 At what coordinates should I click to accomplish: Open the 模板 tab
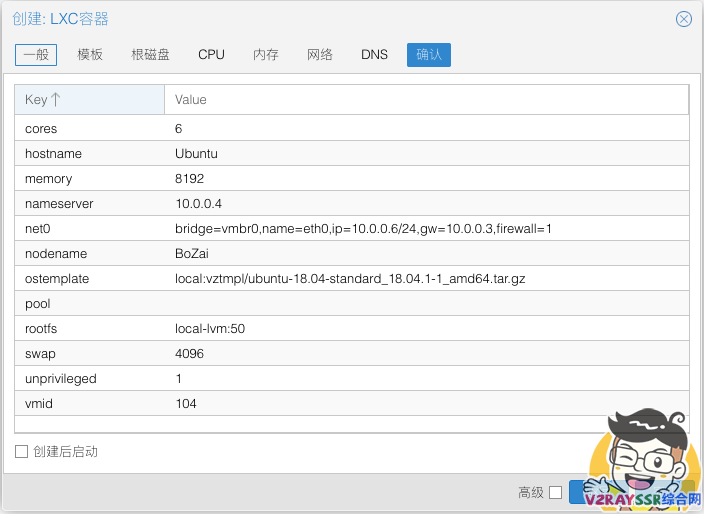click(x=90, y=54)
